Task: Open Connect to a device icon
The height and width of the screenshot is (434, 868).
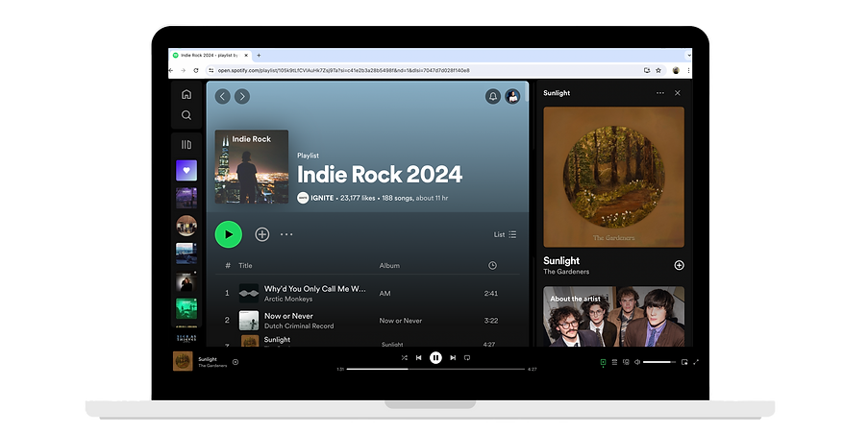Action: [x=626, y=362]
